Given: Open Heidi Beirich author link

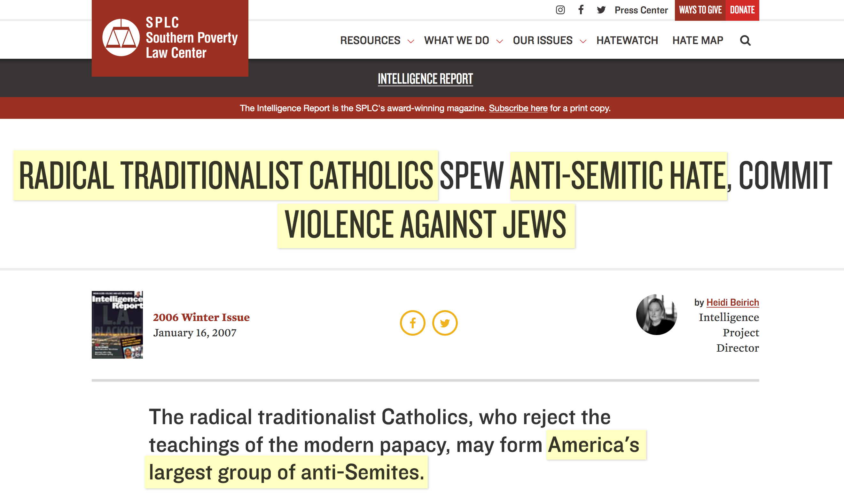Looking at the screenshot, I should [732, 302].
